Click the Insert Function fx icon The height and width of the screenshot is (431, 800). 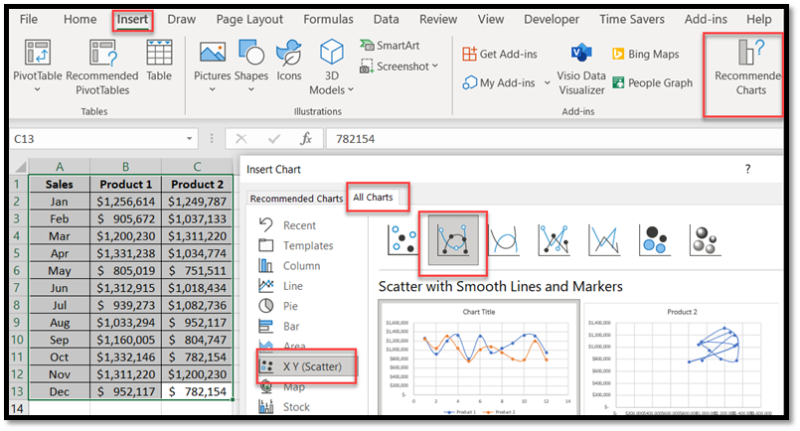pos(306,139)
